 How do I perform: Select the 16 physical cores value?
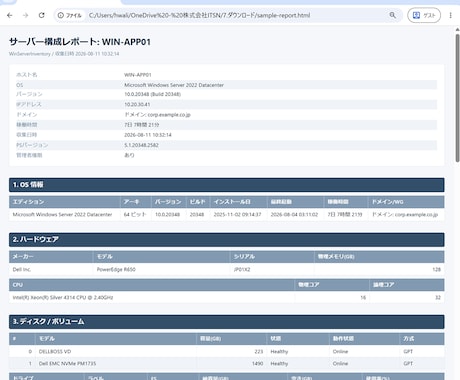point(363,297)
